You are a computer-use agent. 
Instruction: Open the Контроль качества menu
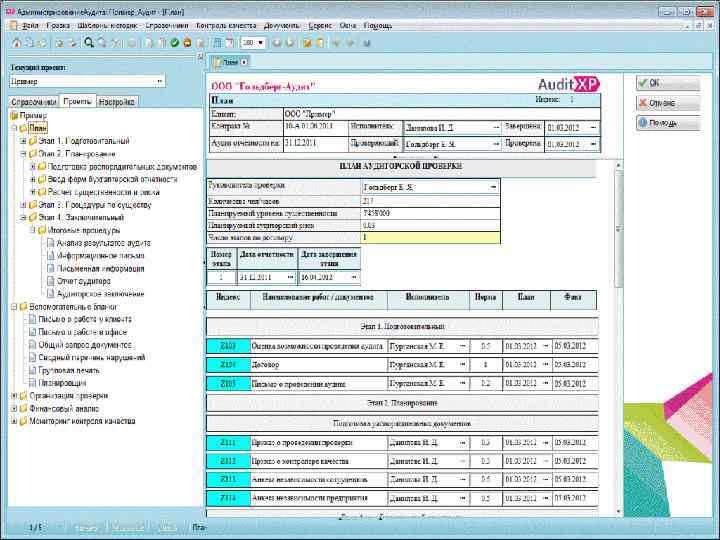tap(226, 26)
